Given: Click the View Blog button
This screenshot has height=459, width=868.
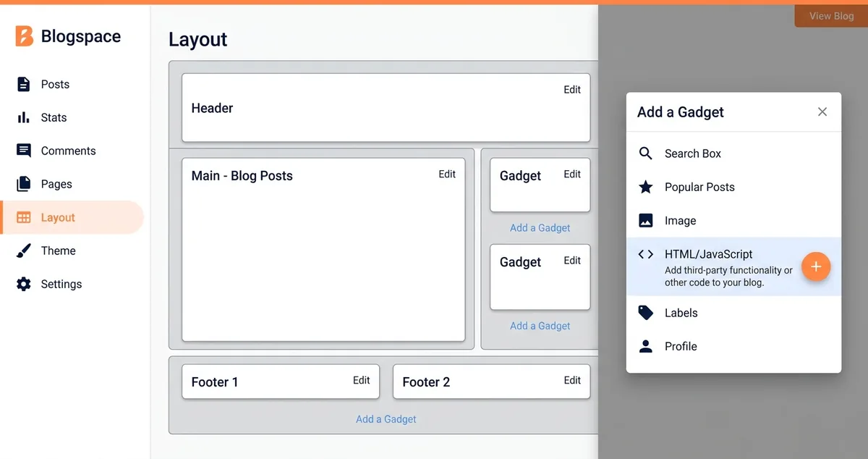Looking at the screenshot, I should [x=831, y=16].
